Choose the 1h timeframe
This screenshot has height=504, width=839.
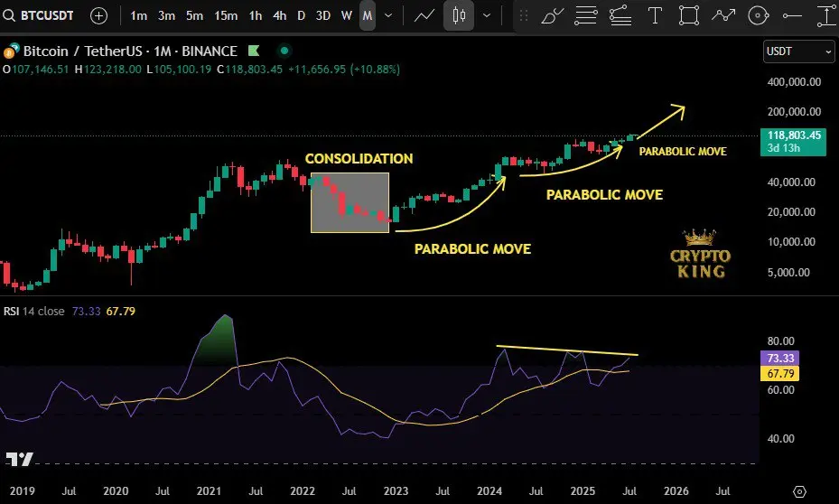tap(256, 15)
